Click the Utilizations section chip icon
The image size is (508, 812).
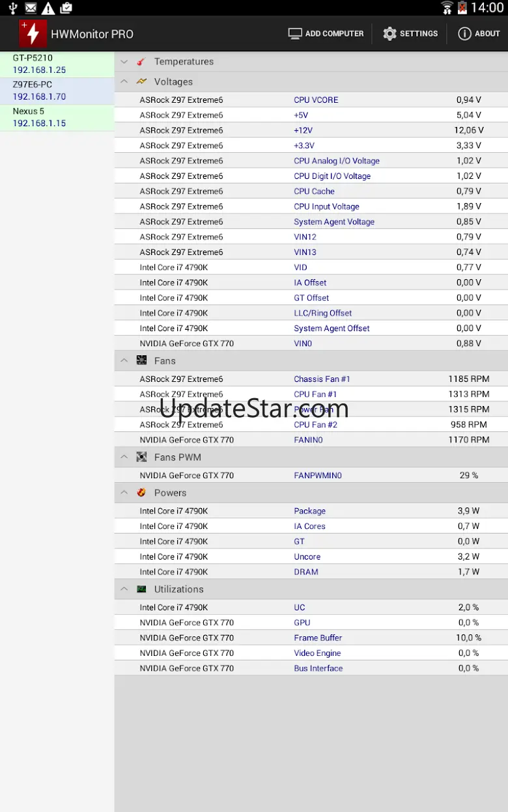click(141, 589)
